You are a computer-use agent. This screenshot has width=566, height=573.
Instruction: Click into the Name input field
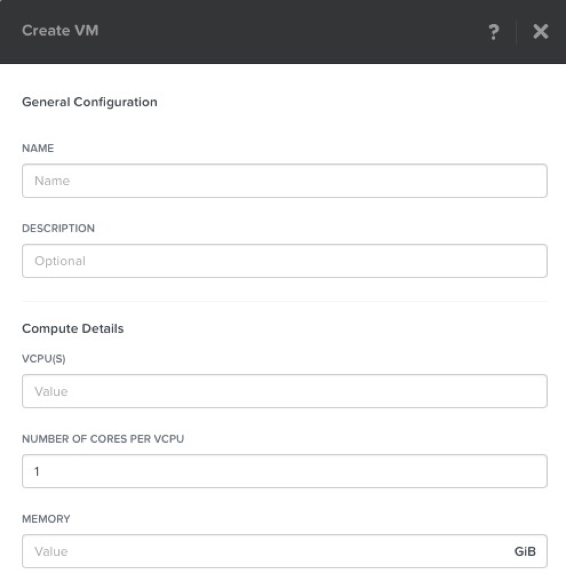285,181
